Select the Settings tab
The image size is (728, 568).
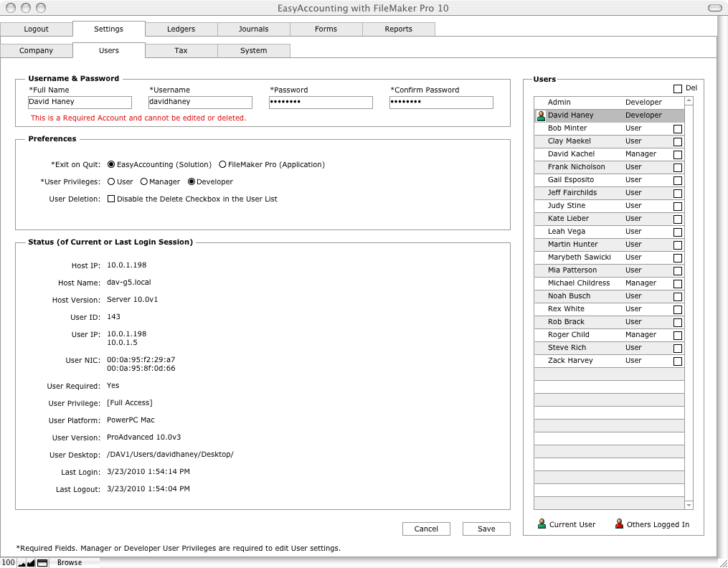[x=108, y=29]
